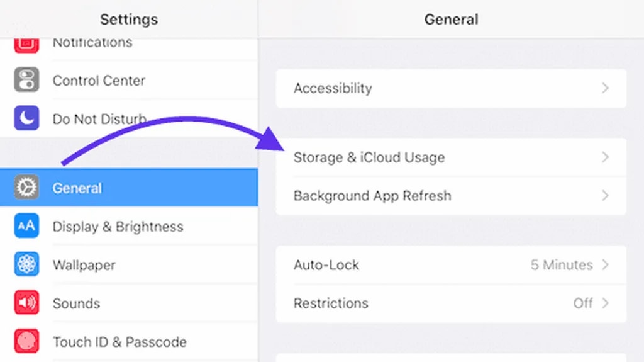Tap the General gear icon
The width and height of the screenshot is (644, 362).
(26, 188)
